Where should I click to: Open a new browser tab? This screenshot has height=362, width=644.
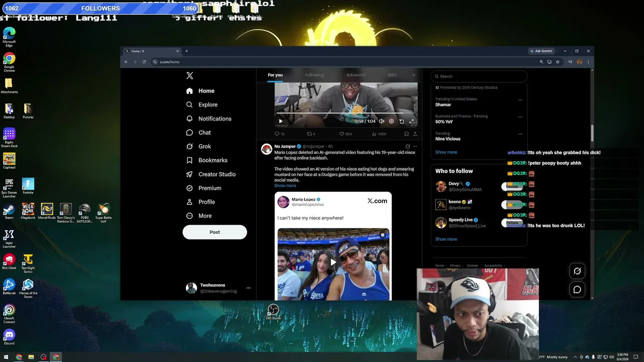[x=186, y=51]
